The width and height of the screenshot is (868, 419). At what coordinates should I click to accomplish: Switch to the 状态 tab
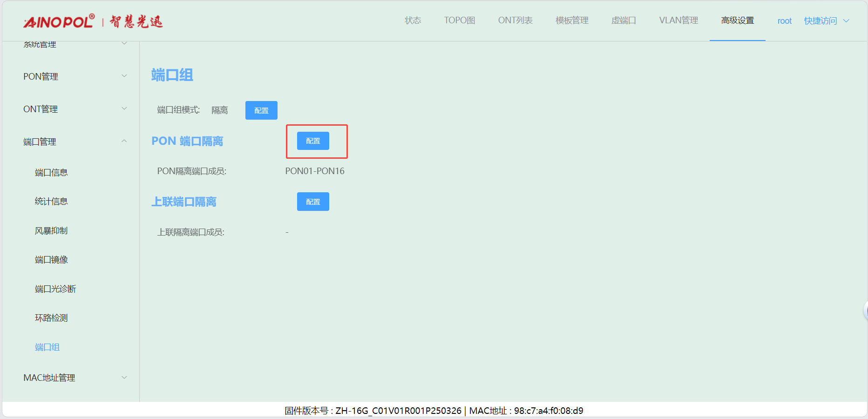[x=413, y=20]
